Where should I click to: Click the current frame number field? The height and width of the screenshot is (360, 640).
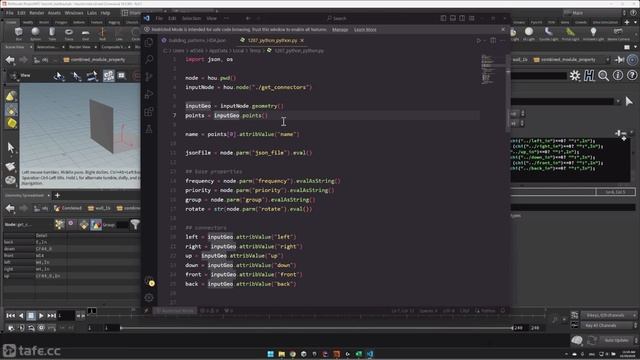coord(65,316)
